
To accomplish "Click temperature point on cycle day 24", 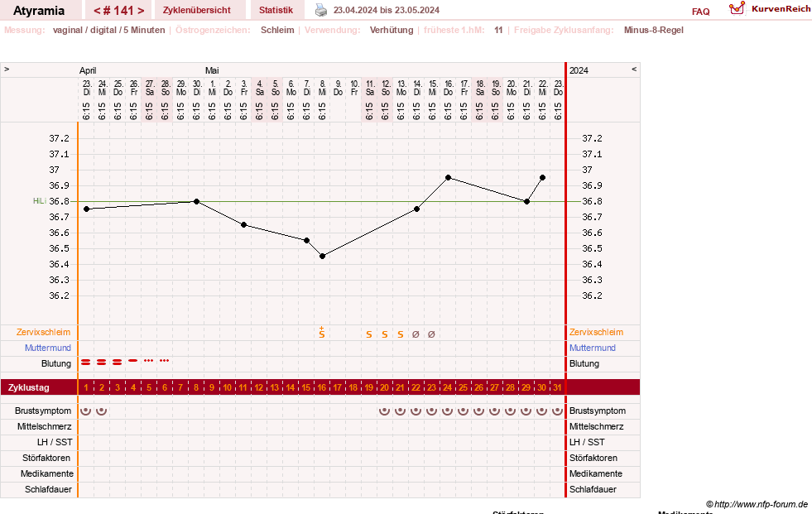I will point(449,178).
